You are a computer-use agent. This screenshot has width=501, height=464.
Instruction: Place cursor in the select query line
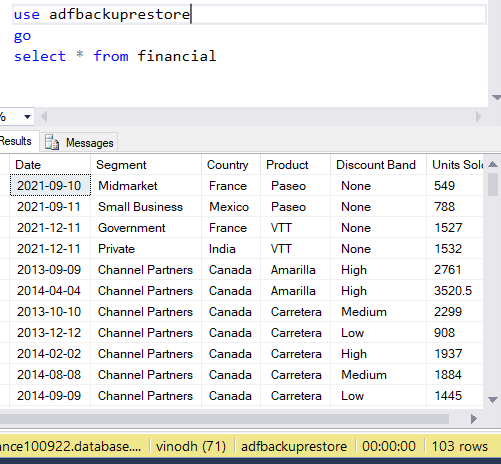[x=115, y=56]
